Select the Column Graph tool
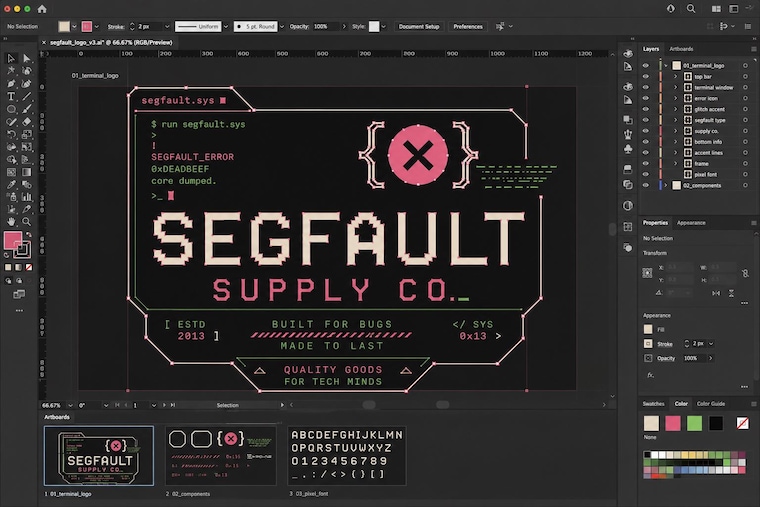Screen dimensions: 760x507 [27, 197]
